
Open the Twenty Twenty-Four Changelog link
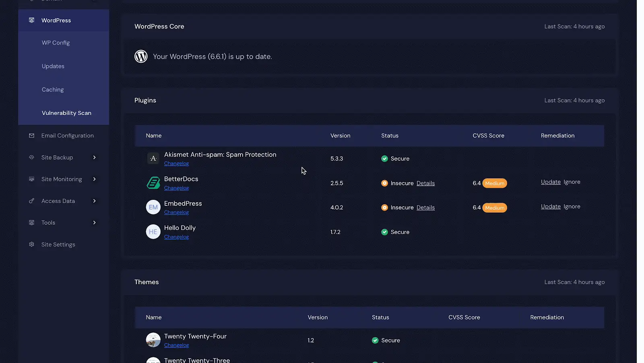pos(176,345)
